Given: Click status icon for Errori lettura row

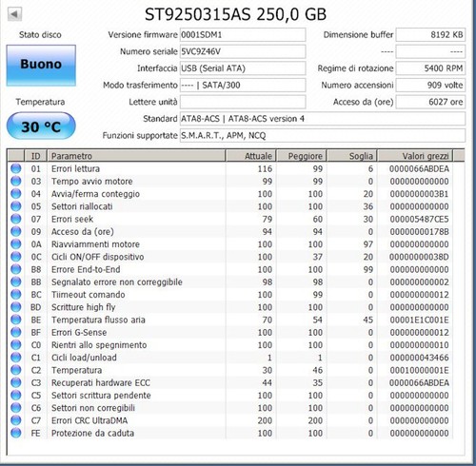Looking at the screenshot, I should pyautogui.click(x=16, y=168).
